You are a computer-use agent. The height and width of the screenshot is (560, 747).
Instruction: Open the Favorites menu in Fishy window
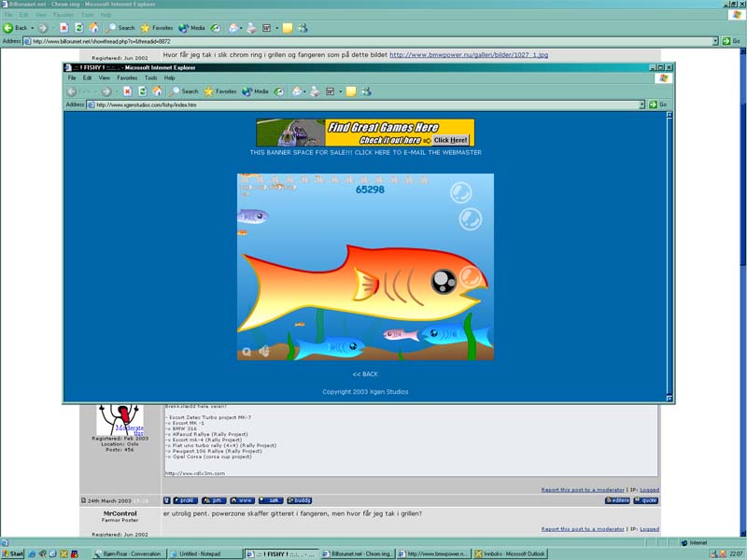[x=127, y=78]
